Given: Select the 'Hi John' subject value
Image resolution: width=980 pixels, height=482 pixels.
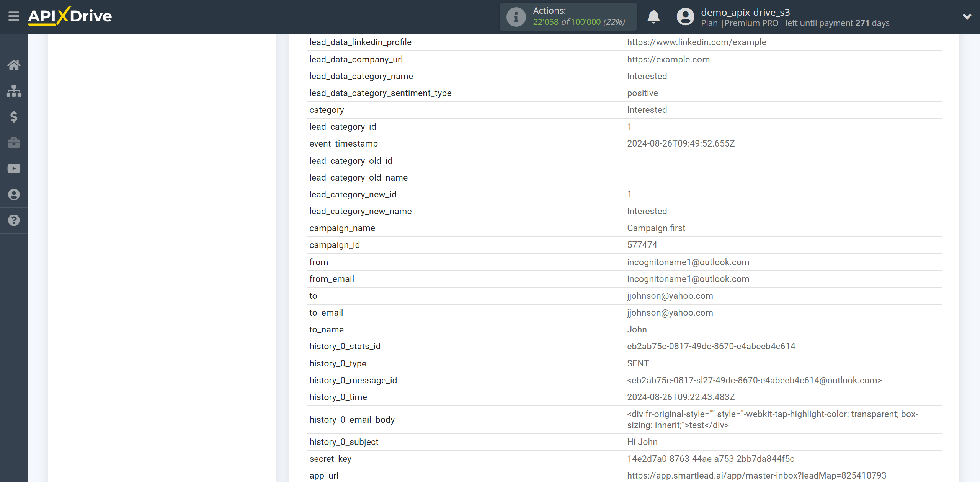Looking at the screenshot, I should tap(642, 442).
